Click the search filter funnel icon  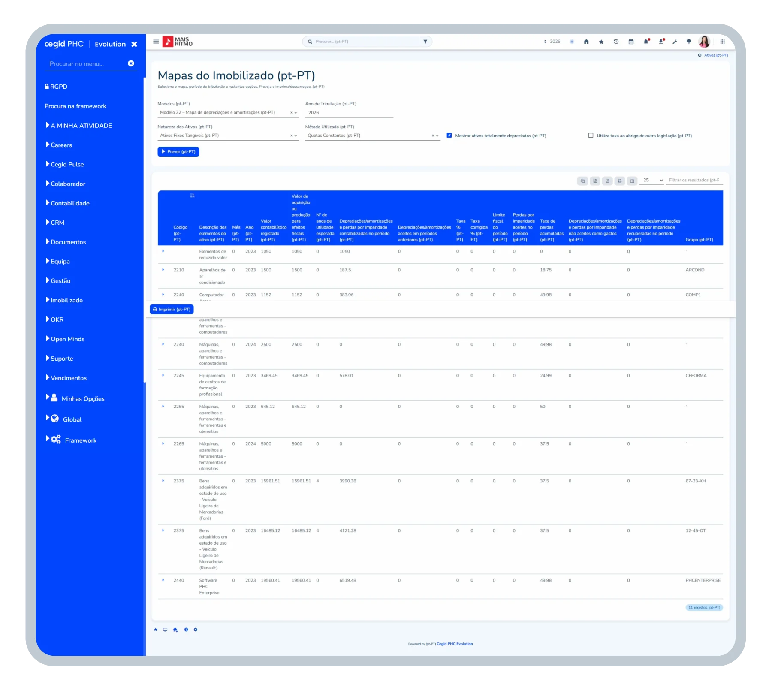[425, 42]
